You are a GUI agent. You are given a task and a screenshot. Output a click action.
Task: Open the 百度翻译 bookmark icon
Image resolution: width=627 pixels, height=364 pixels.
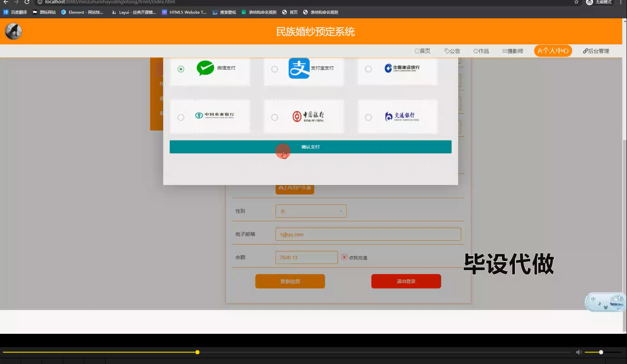[x=6, y=12]
